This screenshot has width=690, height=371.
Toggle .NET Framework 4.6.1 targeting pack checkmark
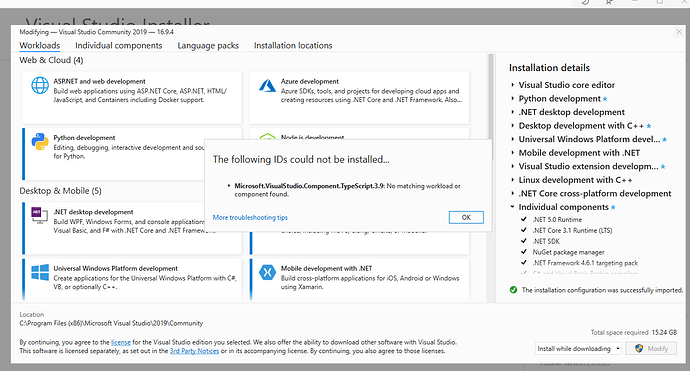[x=524, y=262]
